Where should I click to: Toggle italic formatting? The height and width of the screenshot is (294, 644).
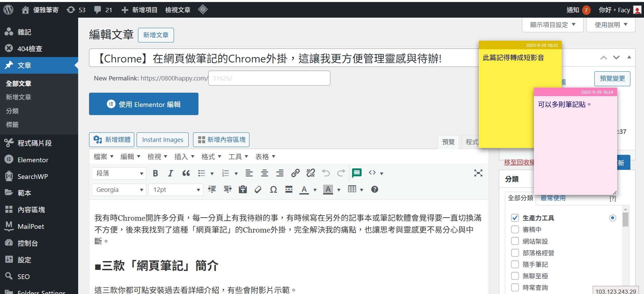click(170, 173)
